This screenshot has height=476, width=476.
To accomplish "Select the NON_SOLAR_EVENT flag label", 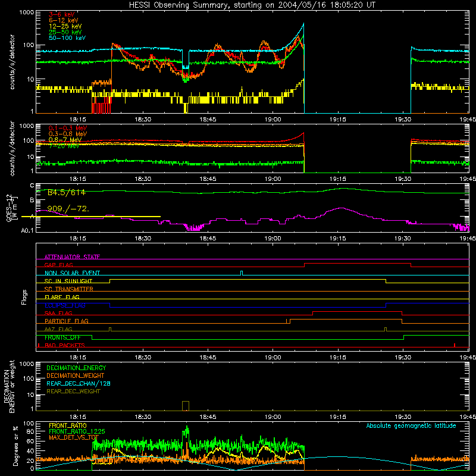I will click(72, 273).
